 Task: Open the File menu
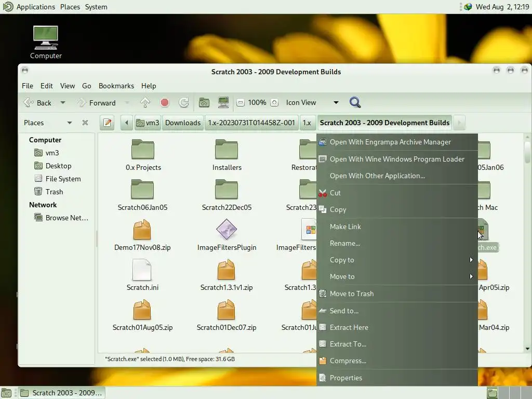click(28, 86)
